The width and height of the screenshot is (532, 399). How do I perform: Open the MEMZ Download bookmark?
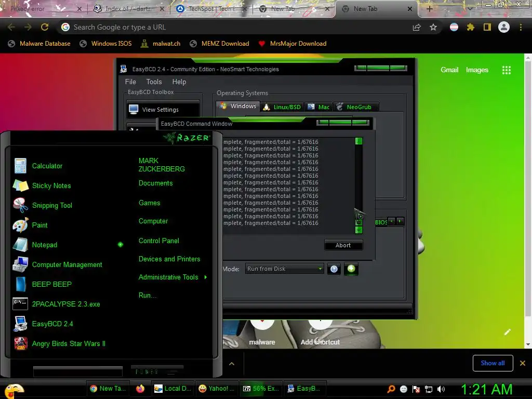click(220, 44)
